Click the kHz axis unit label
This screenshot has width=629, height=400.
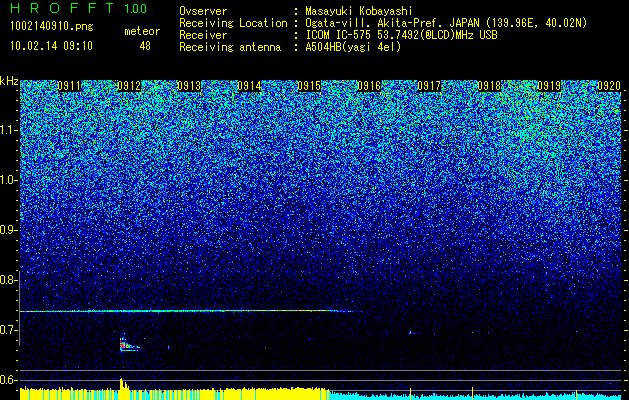tap(9, 81)
